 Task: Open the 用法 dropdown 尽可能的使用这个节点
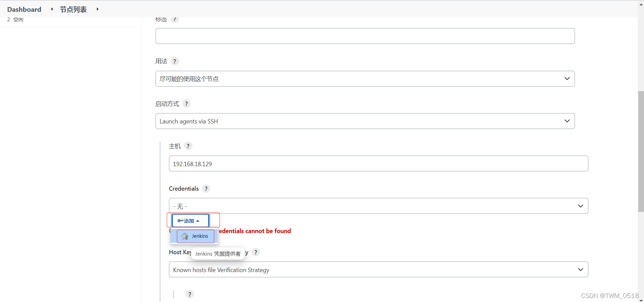tap(365, 79)
